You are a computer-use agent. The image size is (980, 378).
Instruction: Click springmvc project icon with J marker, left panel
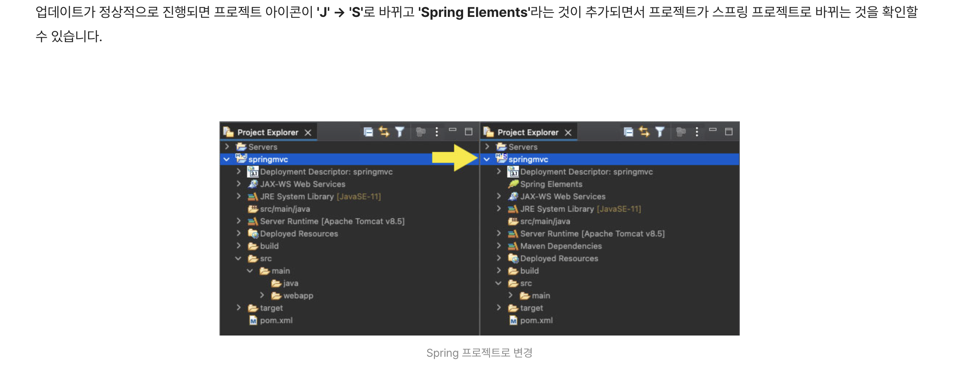pyautogui.click(x=241, y=159)
